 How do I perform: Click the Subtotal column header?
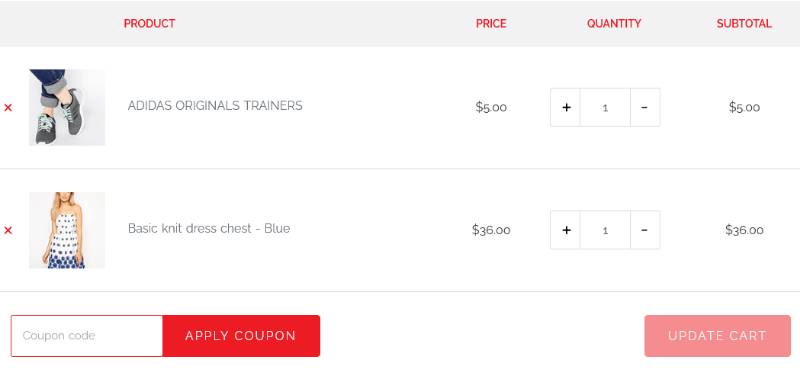744,23
